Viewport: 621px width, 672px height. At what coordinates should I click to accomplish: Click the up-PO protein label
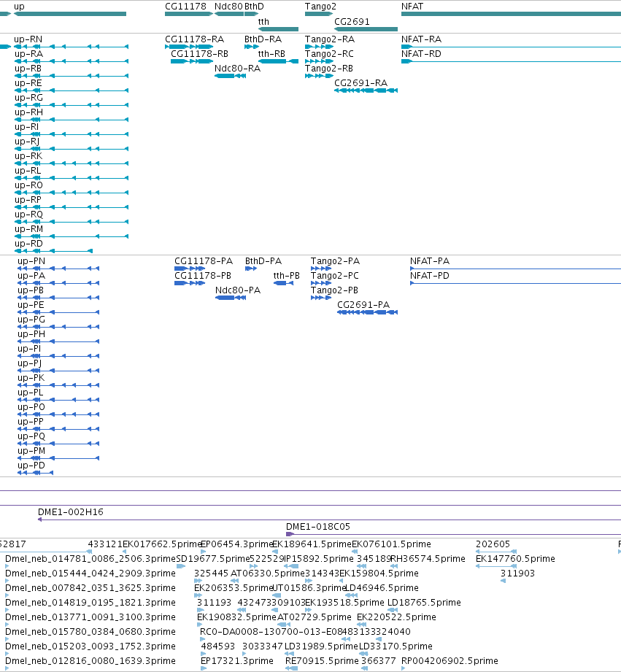pos(31,407)
